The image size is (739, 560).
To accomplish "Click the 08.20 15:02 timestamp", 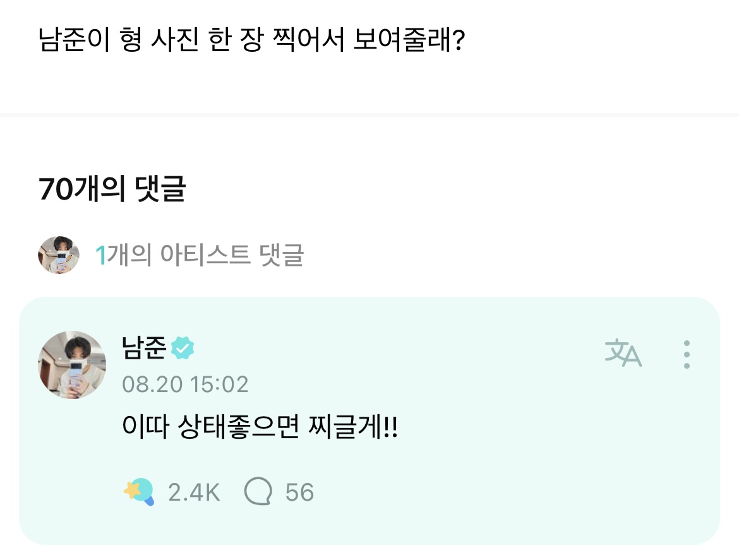I will tap(185, 384).
